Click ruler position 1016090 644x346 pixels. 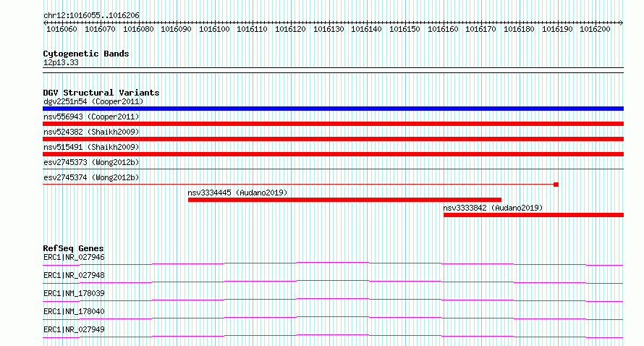click(177, 29)
